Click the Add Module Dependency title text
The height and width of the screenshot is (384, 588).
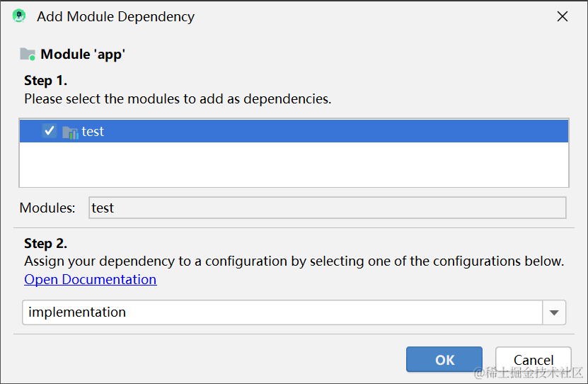click(x=115, y=16)
